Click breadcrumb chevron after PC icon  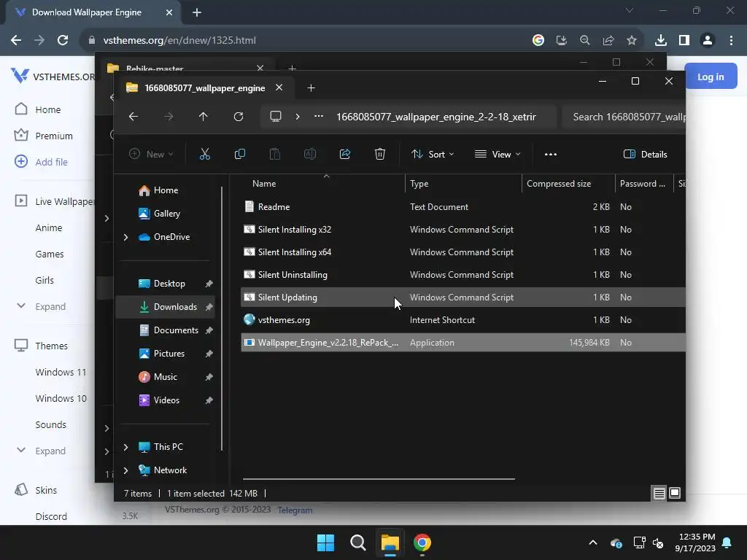coord(298,117)
